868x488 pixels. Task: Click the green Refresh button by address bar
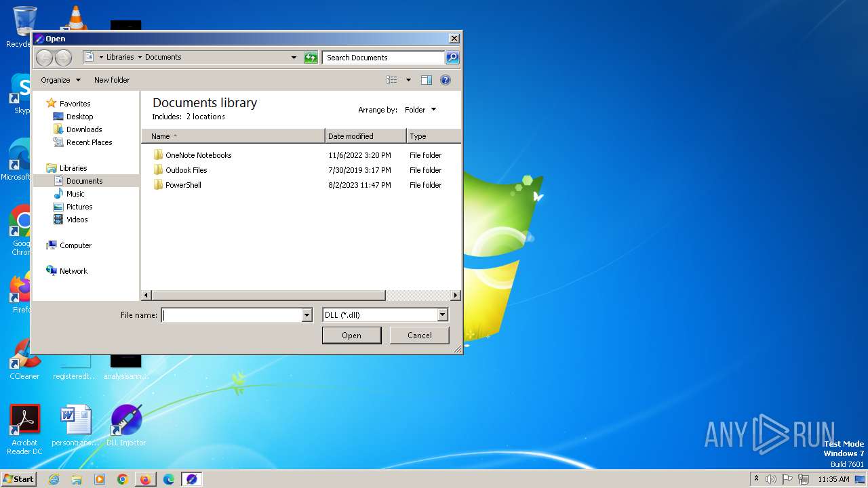coord(311,58)
